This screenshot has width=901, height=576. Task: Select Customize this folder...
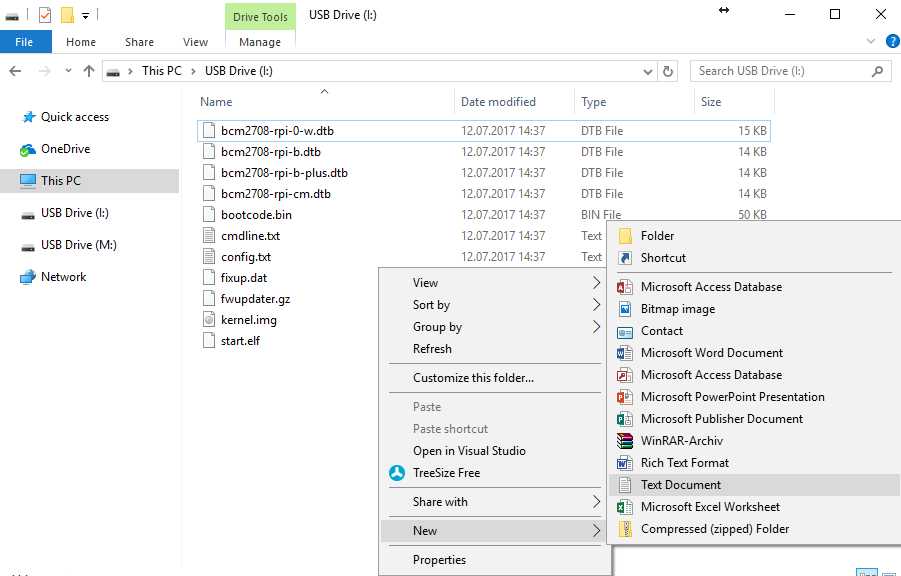[x=473, y=378]
